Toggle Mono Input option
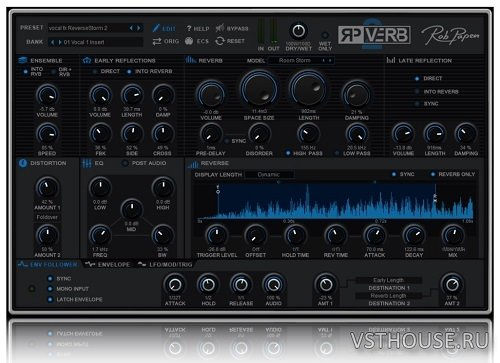 [50, 289]
